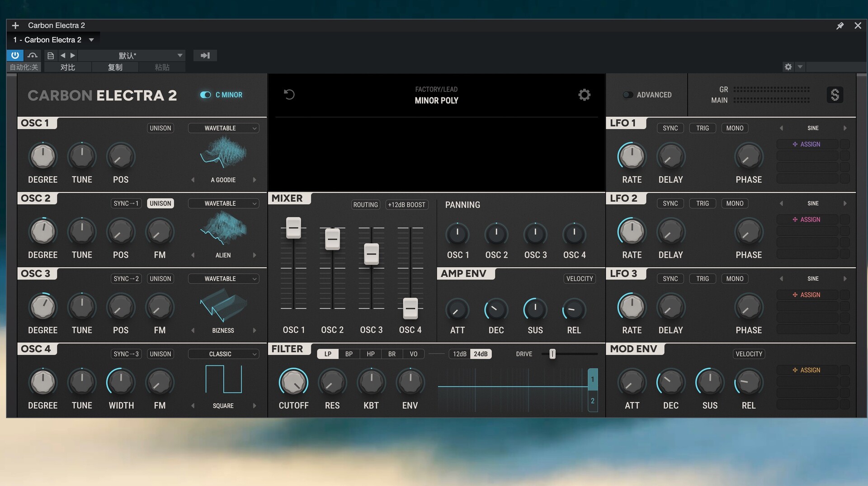Click the filter CUTOFF knob

tap(293, 382)
